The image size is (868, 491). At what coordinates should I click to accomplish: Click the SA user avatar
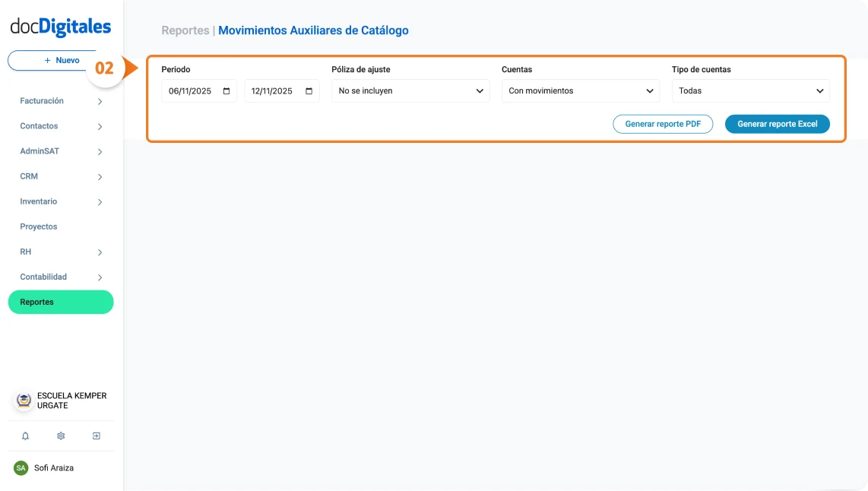click(x=20, y=467)
